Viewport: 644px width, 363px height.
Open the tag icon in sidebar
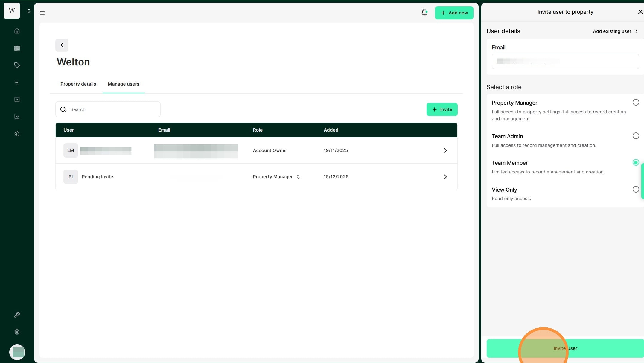[17, 65]
